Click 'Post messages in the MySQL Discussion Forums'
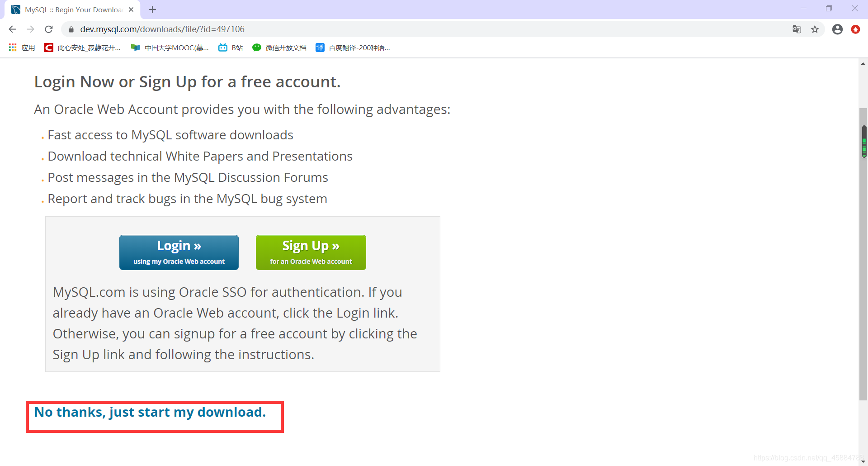 tap(188, 177)
